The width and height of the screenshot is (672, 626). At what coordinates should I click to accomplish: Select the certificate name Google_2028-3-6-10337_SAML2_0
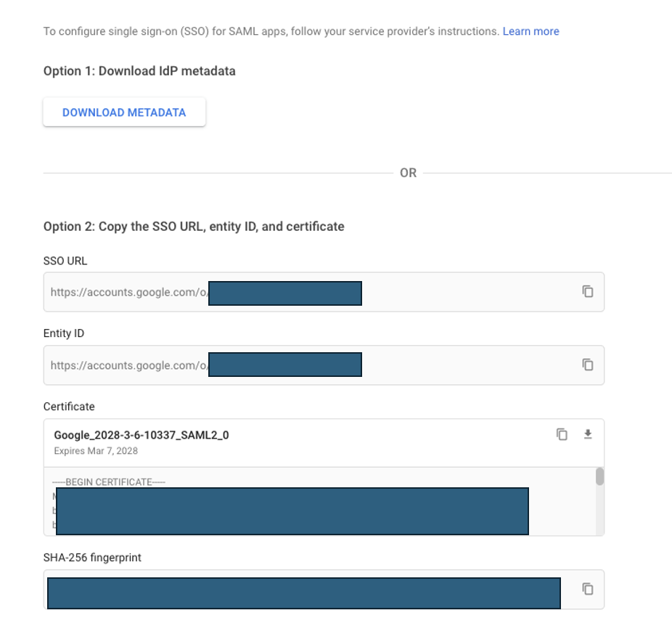(142, 435)
